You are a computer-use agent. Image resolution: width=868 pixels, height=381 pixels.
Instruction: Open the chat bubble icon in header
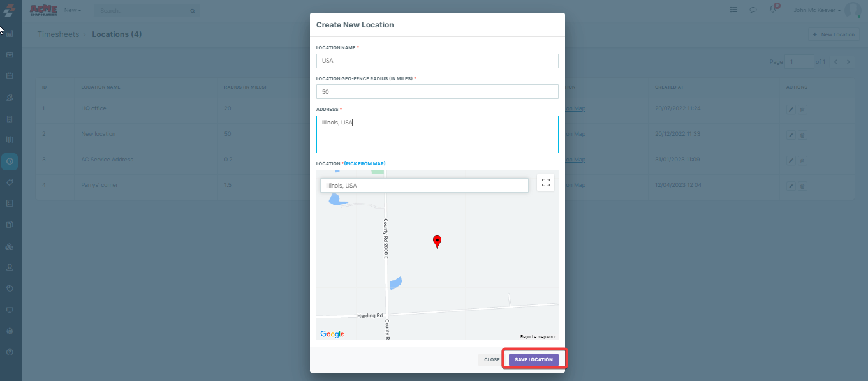tap(753, 10)
